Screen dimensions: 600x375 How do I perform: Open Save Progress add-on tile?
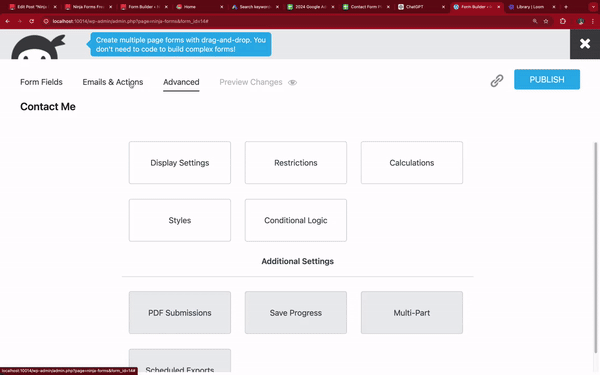pyautogui.click(x=296, y=313)
